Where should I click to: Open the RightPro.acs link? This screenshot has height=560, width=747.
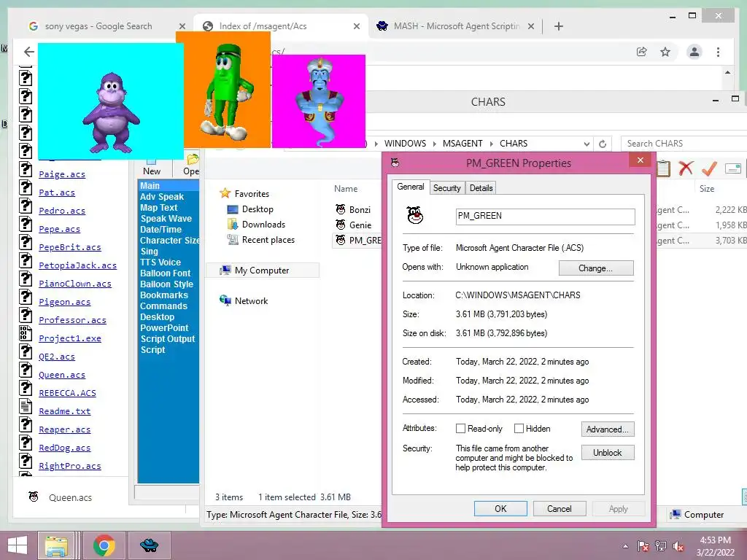pos(69,466)
